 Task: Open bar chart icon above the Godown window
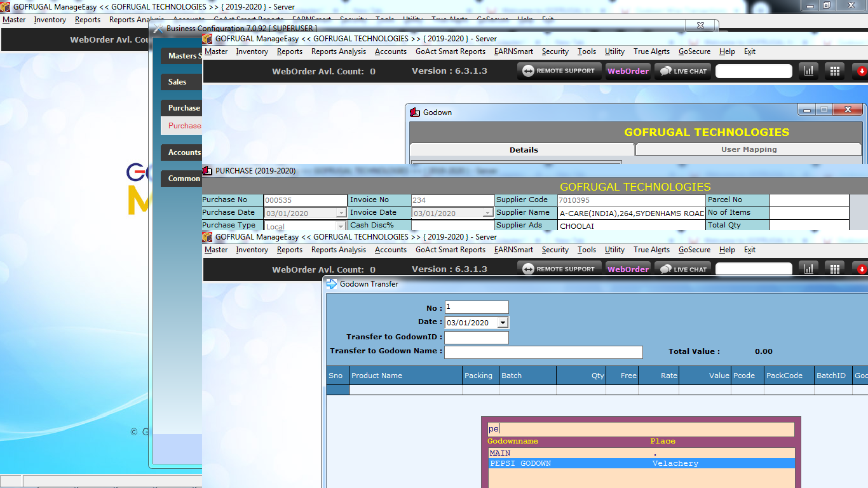click(x=809, y=71)
